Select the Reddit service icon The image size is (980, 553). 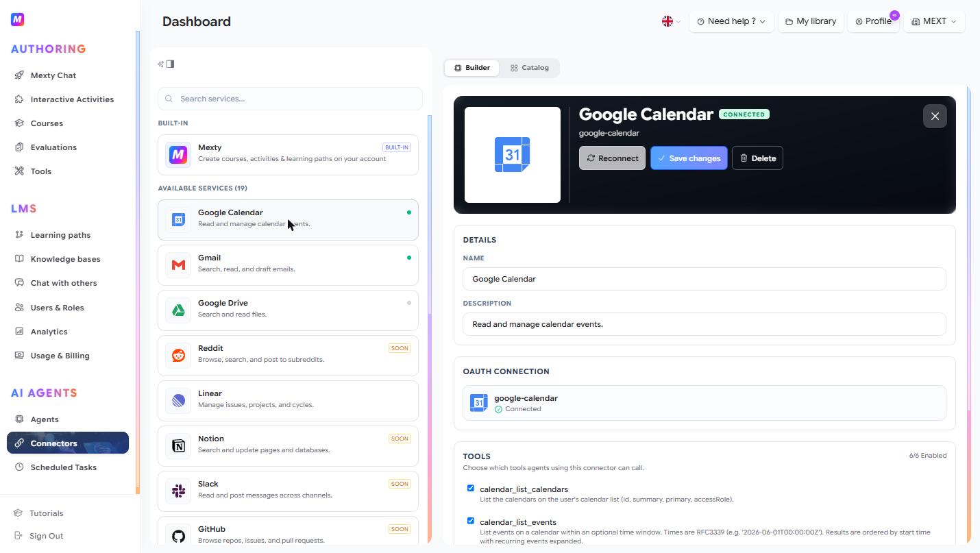click(178, 356)
